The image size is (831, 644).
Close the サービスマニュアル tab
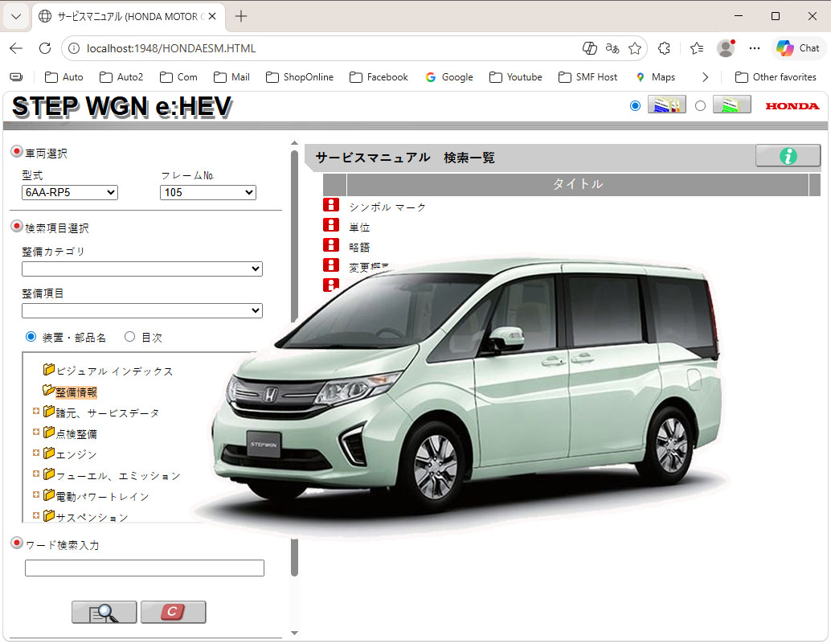click(212, 16)
